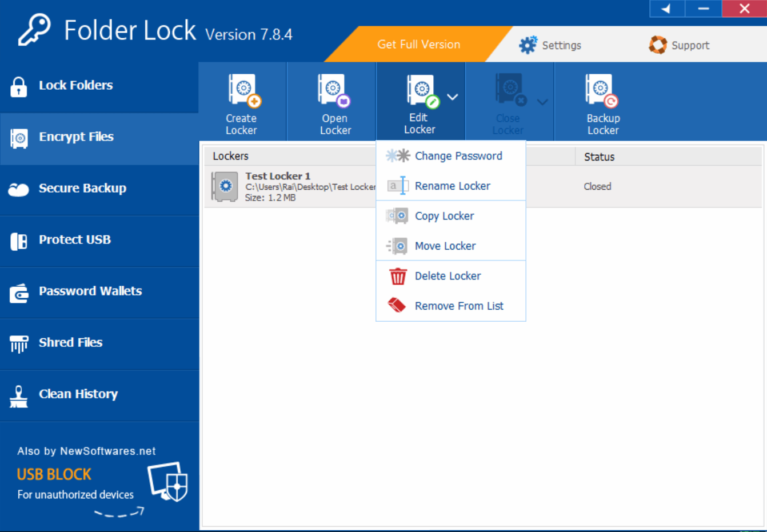
Task: Switch to the Lock Folders section
Action: click(75, 85)
